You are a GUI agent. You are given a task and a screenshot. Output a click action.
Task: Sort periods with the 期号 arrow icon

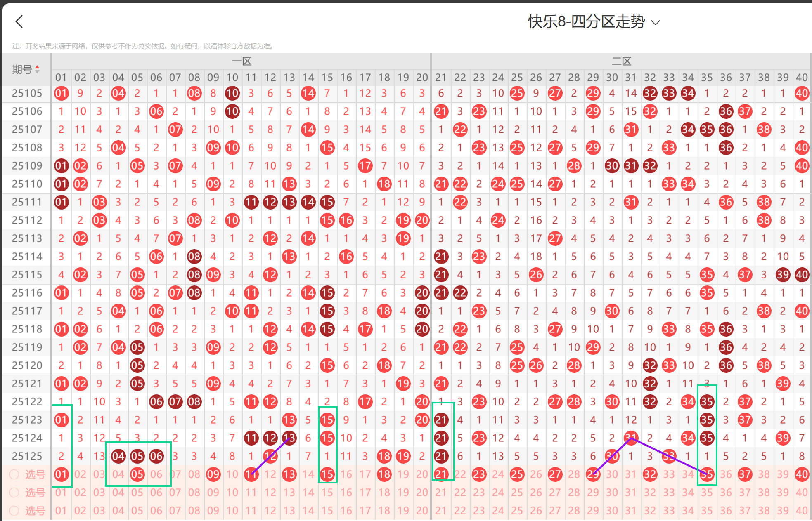[x=37, y=69]
